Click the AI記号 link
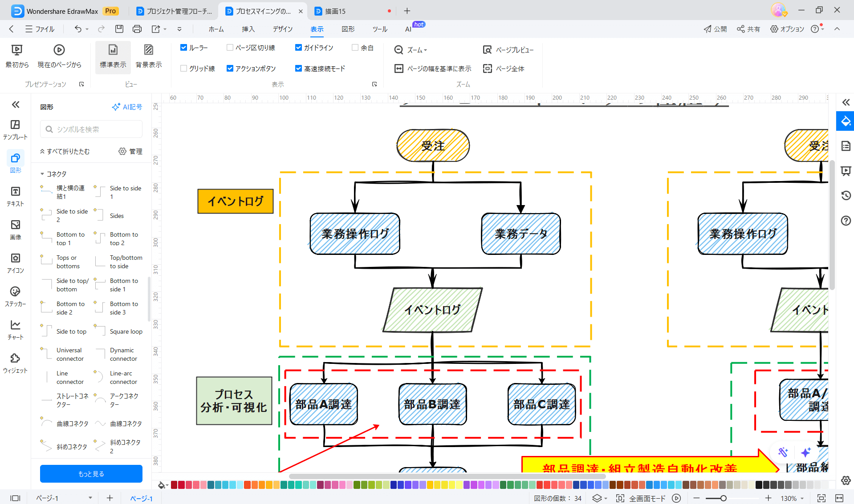 pyautogui.click(x=127, y=107)
